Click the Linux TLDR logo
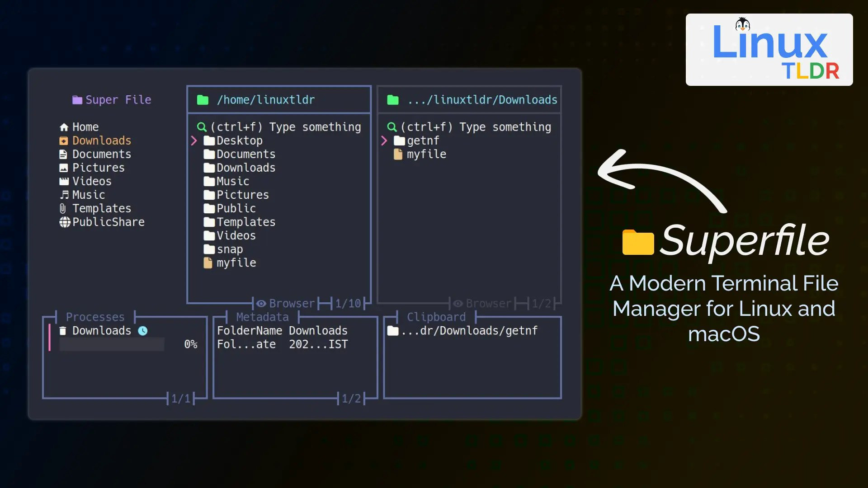This screenshot has height=488, width=868. tap(769, 50)
